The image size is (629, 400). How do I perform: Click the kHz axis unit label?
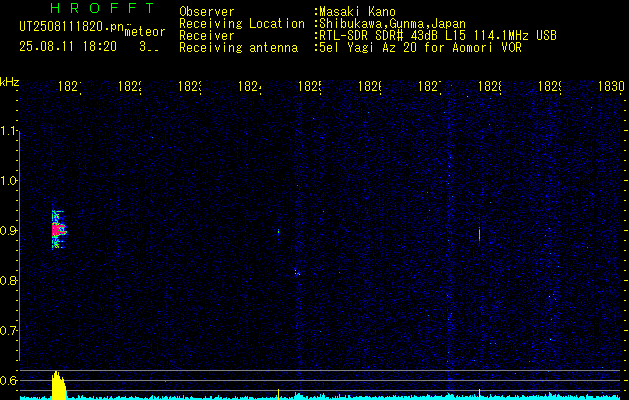(x=10, y=82)
